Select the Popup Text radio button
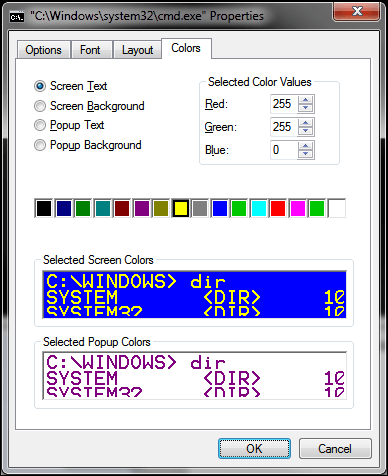Image resolution: width=388 pixels, height=476 pixels. 40,125
